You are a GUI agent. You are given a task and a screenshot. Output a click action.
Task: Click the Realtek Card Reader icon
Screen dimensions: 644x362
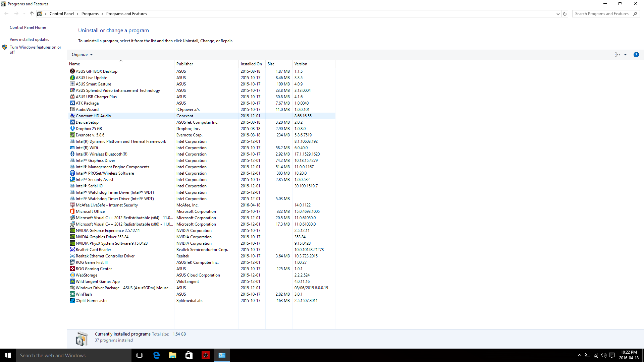click(72, 249)
